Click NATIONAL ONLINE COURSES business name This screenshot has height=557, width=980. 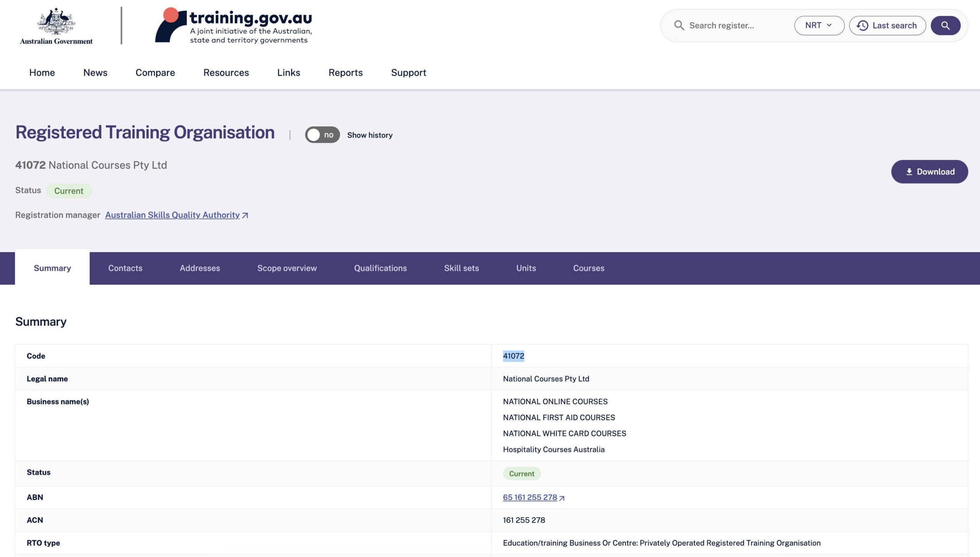tap(555, 402)
